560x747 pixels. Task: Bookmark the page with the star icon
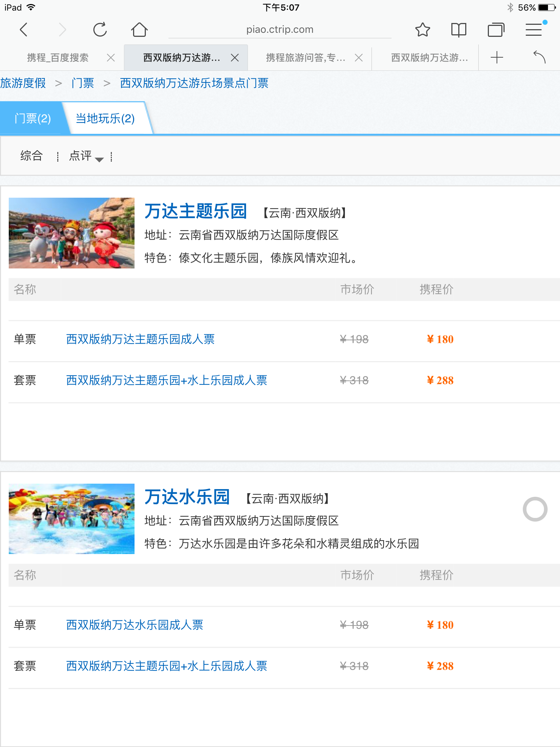[423, 30]
